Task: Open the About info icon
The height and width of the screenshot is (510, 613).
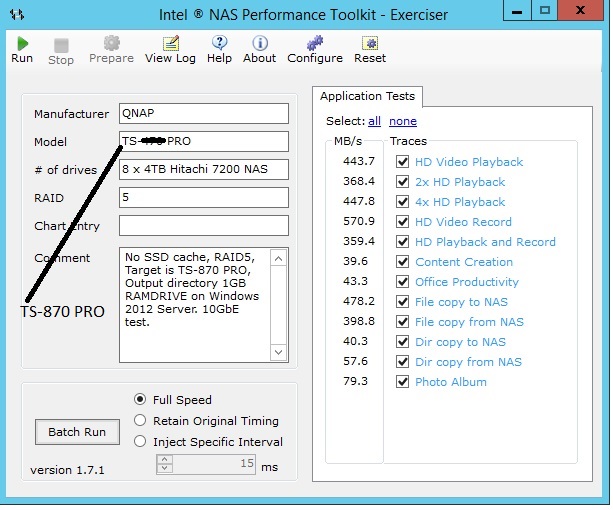Action: [x=260, y=43]
